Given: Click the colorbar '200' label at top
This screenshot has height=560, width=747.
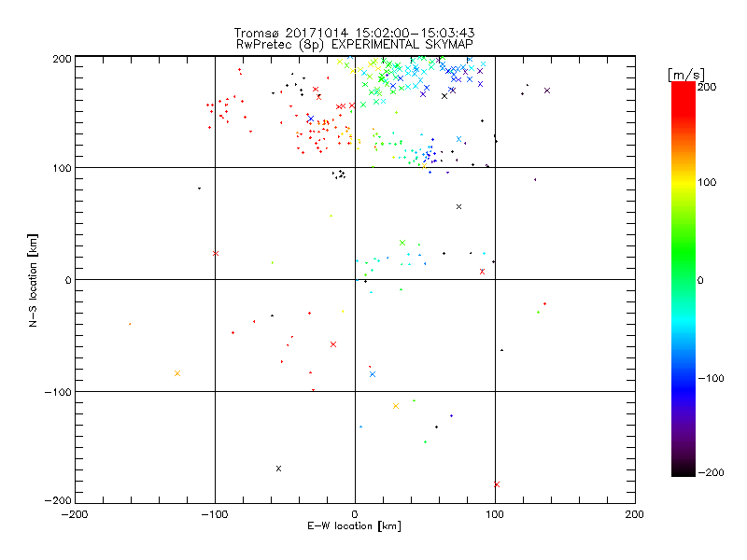Looking at the screenshot, I should (707, 87).
